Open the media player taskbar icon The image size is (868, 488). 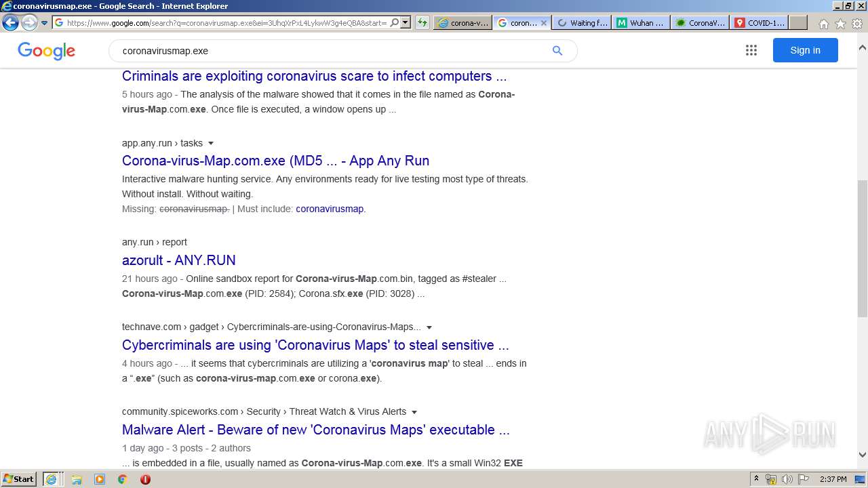pyautogui.click(x=100, y=479)
